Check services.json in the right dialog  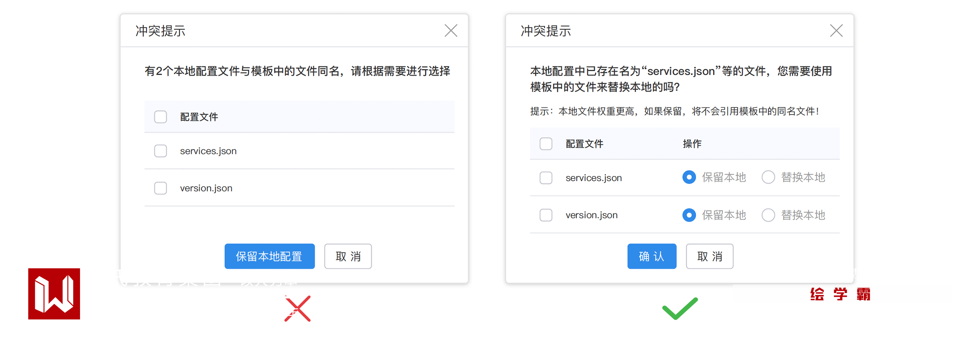point(546,178)
